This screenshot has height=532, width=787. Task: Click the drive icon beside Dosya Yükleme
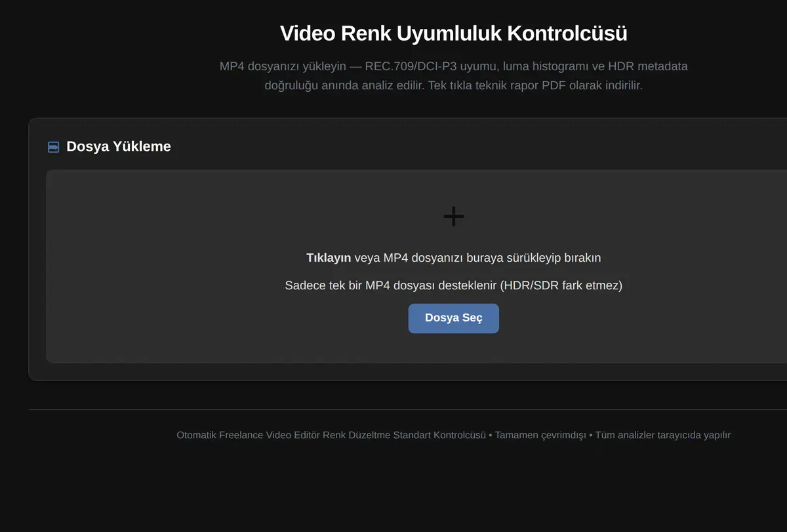tap(54, 147)
